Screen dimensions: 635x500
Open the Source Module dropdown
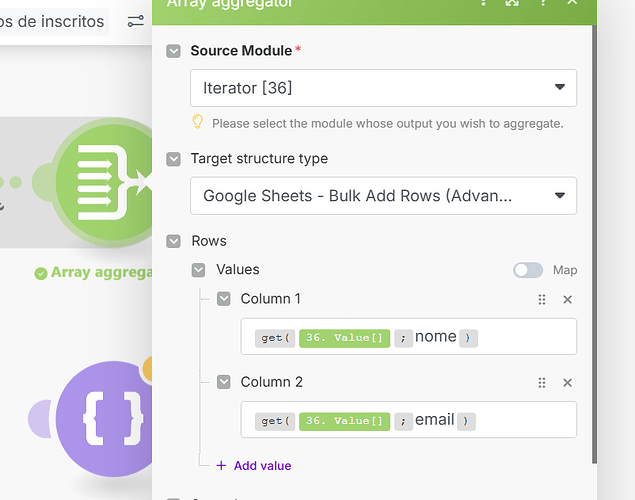tap(383, 88)
